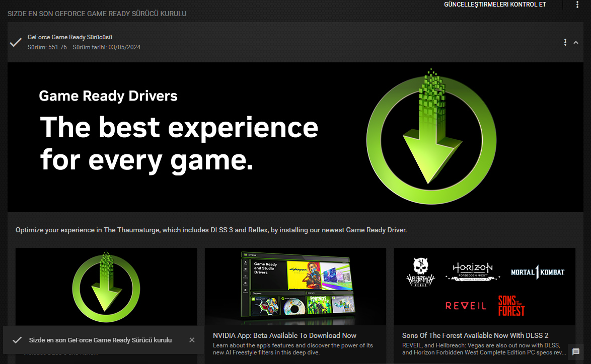
Task: Click the driver installed checkmark icon
Action: coord(16,42)
